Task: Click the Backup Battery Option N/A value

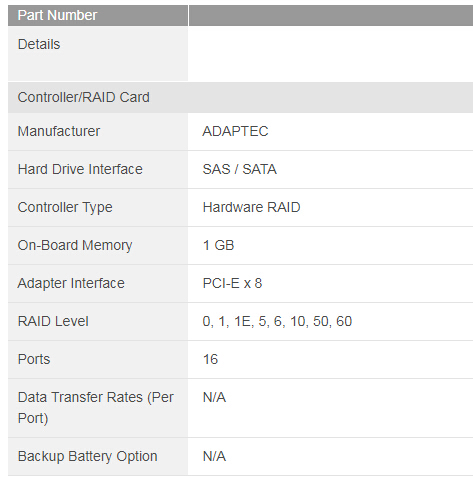Action: (214, 456)
